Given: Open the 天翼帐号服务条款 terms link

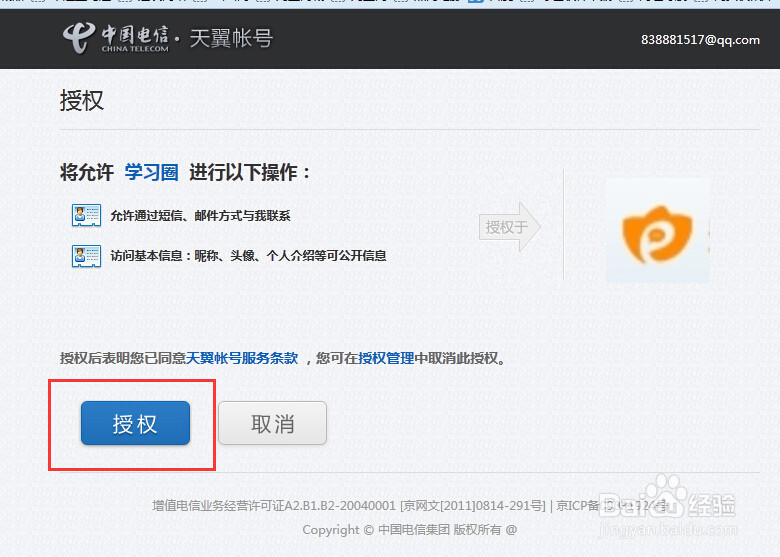Looking at the screenshot, I should [242, 358].
